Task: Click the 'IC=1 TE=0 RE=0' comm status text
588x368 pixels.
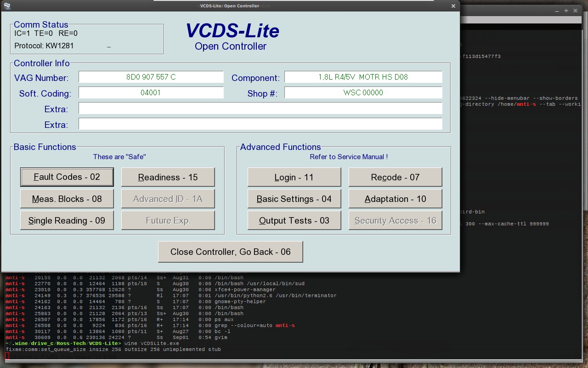Action: coord(46,33)
